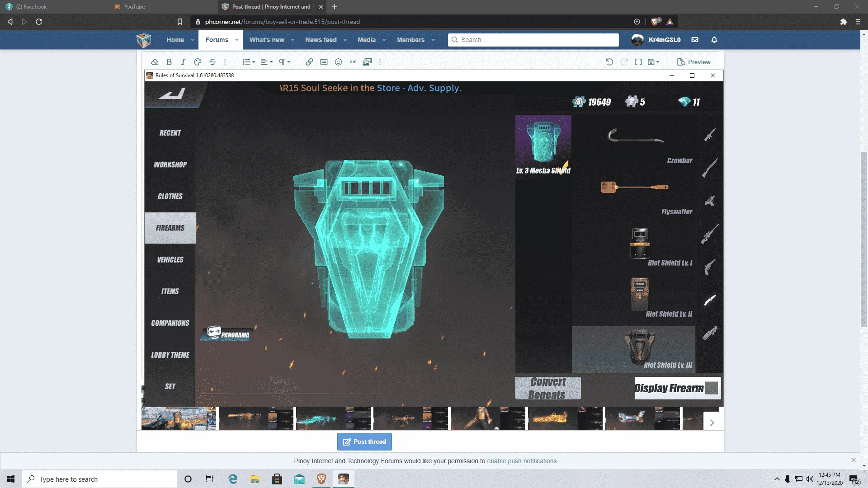Toggle bold formatting in editor
Image resolution: width=868 pixels, height=488 pixels.
click(169, 62)
